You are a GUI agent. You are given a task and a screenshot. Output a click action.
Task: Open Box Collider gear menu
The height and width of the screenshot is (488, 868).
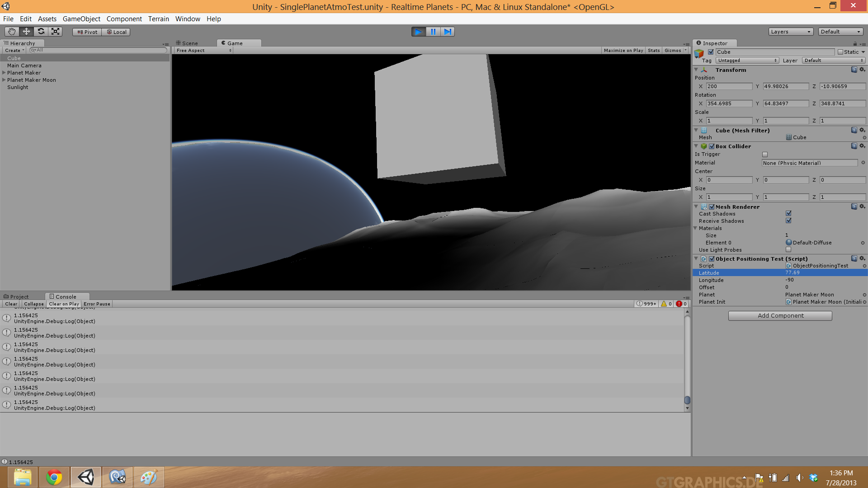point(862,146)
